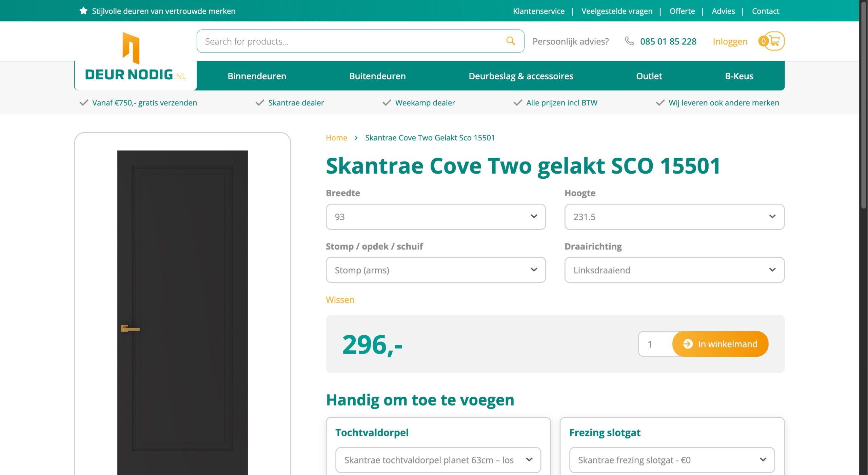
Task: Open the Binnendeuren menu
Action: pos(257,76)
